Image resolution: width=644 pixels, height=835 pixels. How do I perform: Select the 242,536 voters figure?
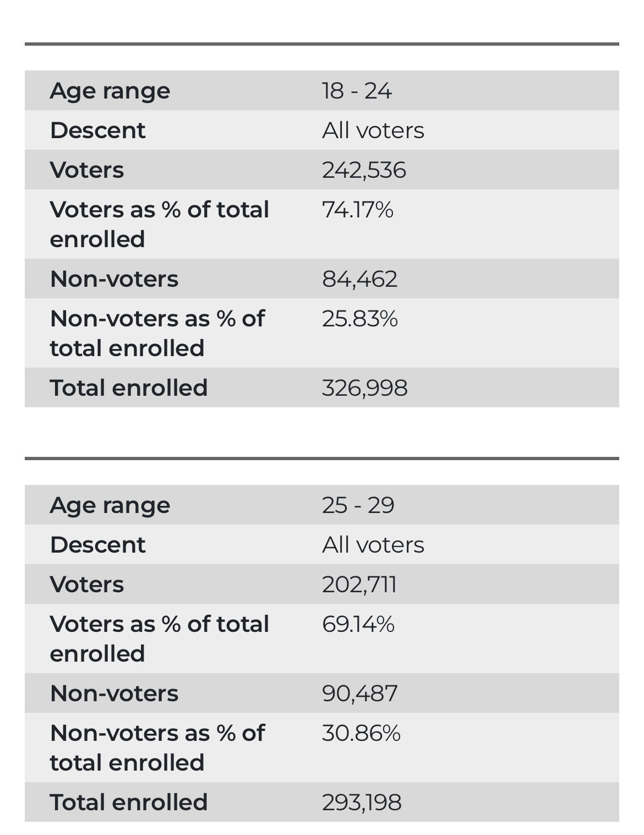coord(364,170)
